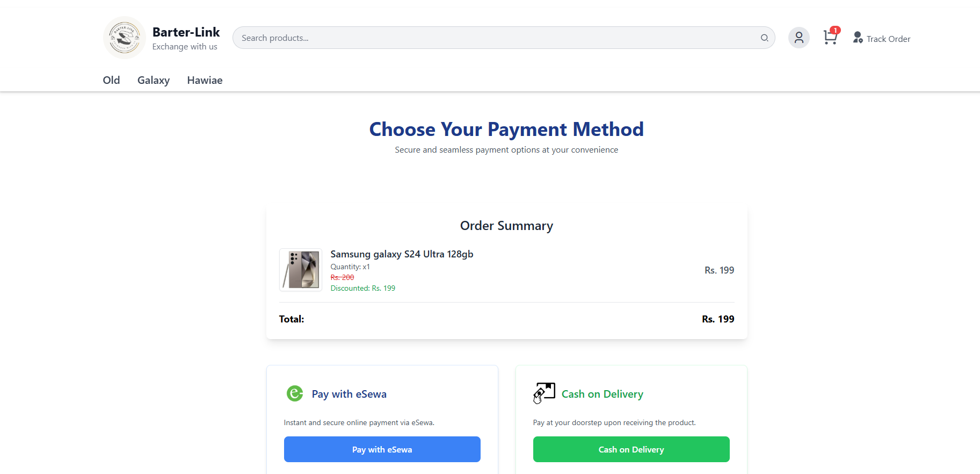Image resolution: width=980 pixels, height=474 pixels.
Task: Open the Hawiae category menu item
Action: (205, 80)
